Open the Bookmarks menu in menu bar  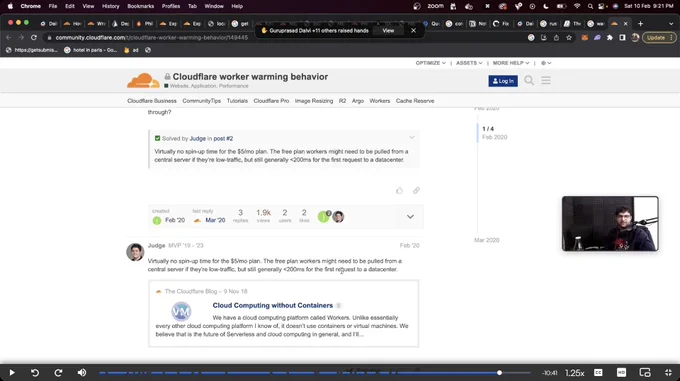(141, 6)
